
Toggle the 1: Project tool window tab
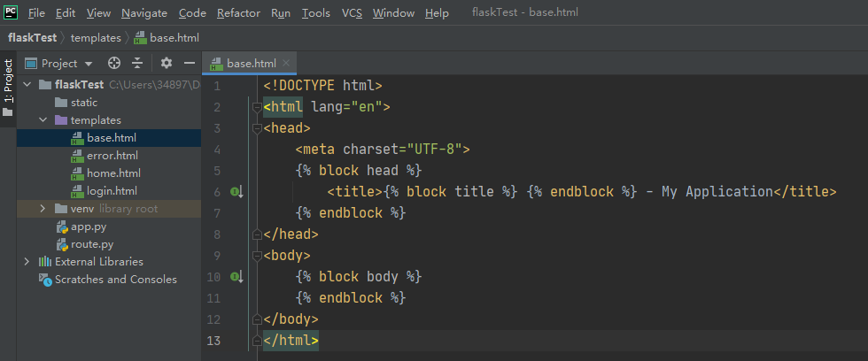[x=8, y=88]
